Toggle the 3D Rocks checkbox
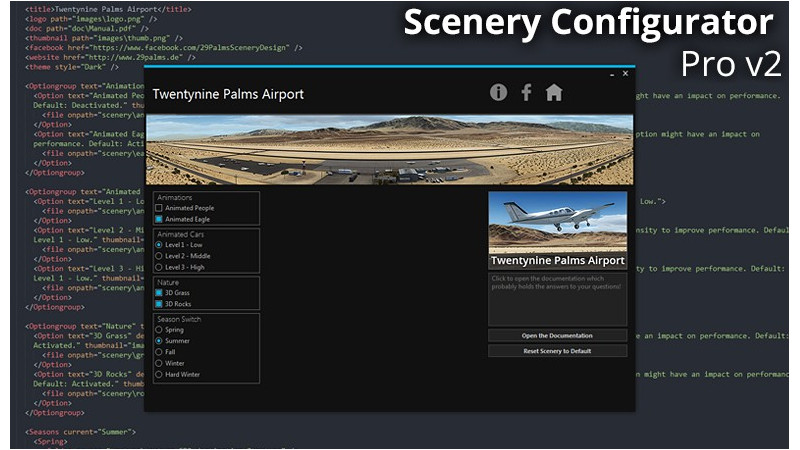The image size is (800, 450). tap(159, 304)
